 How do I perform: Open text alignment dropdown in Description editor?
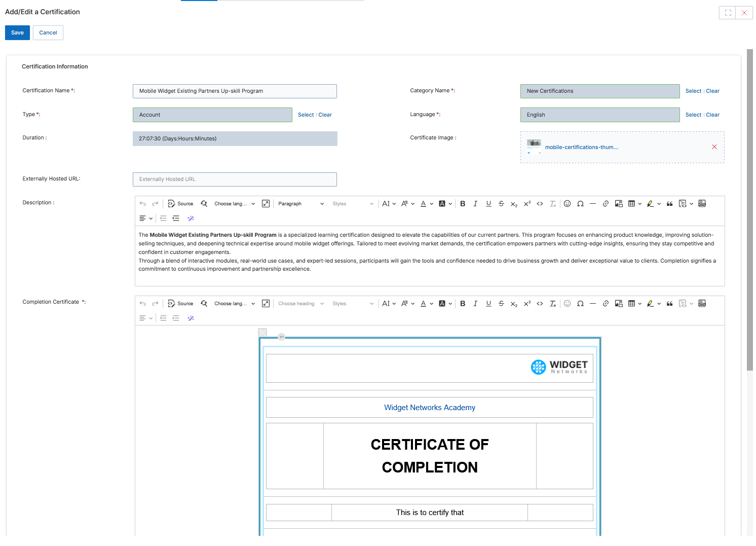(x=146, y=219)
